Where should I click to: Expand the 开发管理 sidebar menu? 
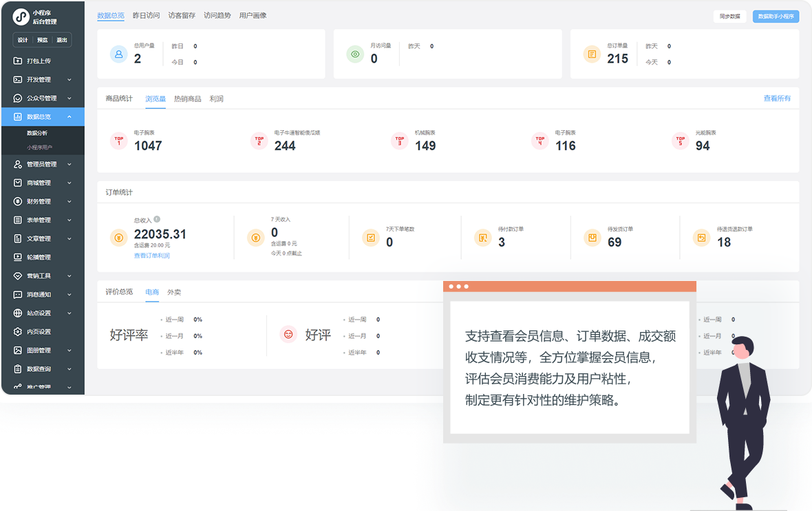coord(70,80)
